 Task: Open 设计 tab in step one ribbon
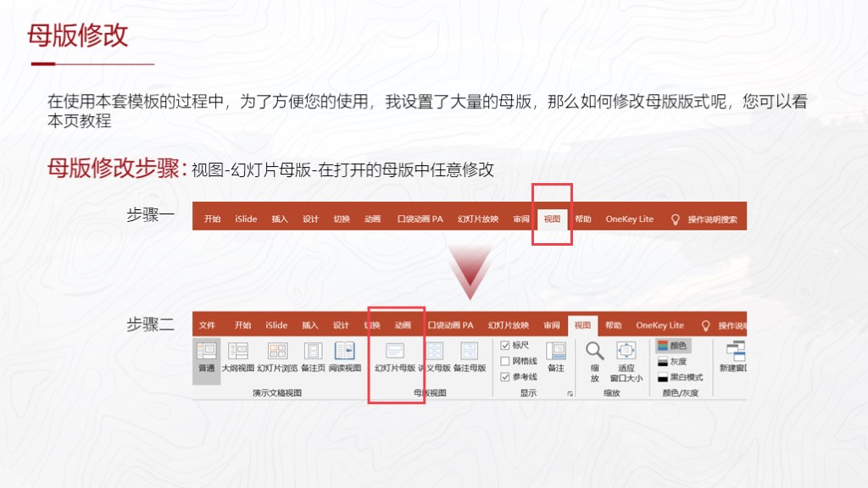point(310,219)
